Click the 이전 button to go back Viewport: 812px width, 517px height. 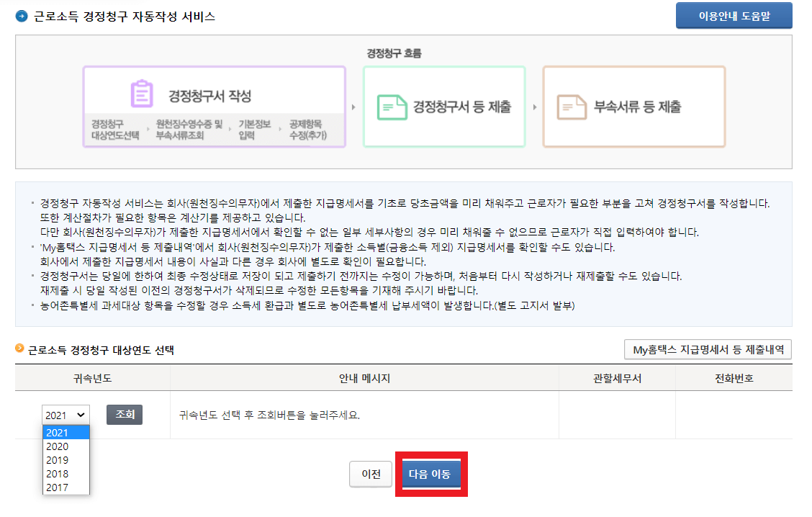click(x=370, y=474)
